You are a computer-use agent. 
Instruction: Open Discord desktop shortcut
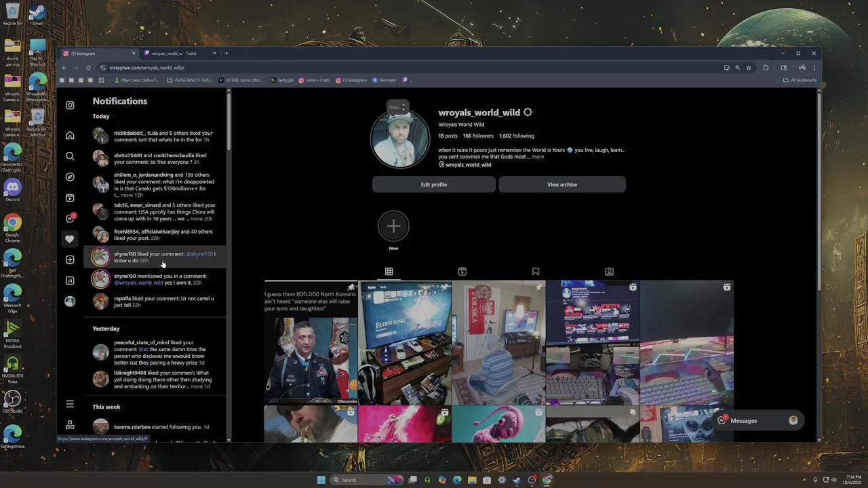pyautogui.click(x=12, y=190)
